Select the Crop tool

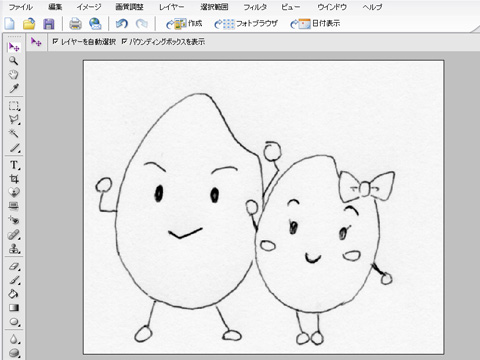14,179
